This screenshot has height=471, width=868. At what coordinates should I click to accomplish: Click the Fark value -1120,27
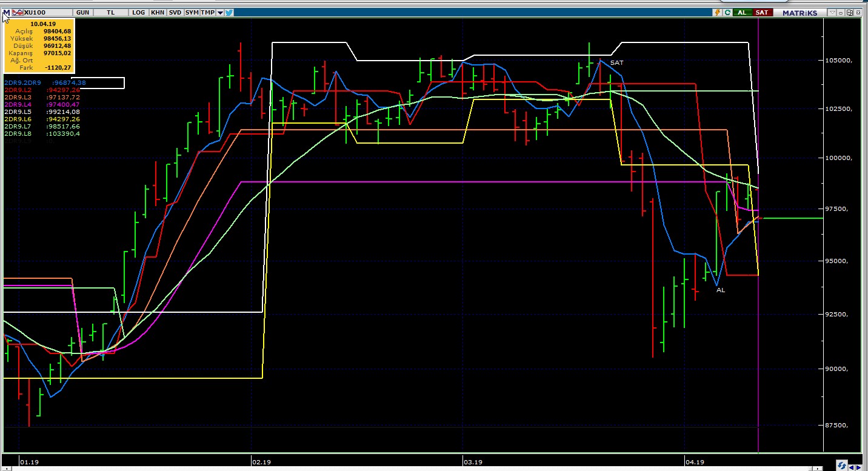pos(59,68)
